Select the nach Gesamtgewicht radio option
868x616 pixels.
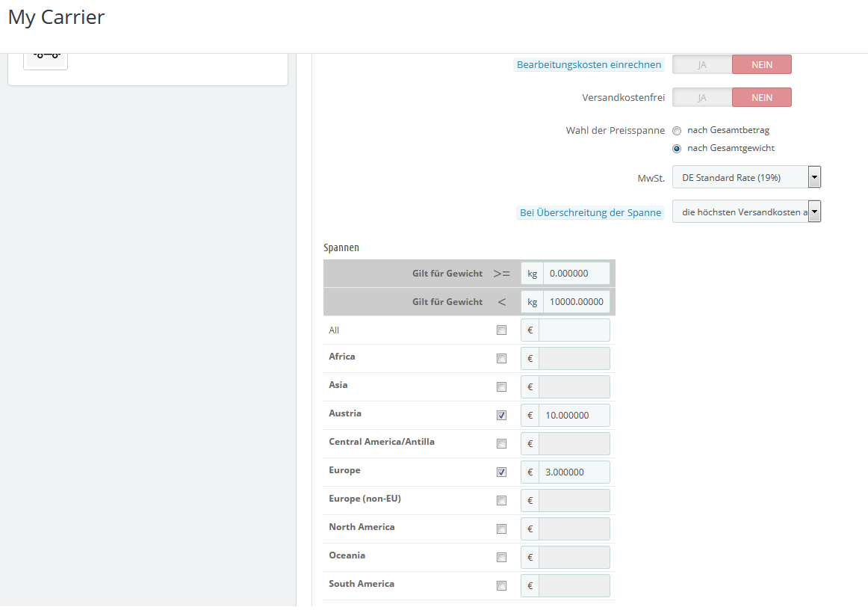pos(677,149)
